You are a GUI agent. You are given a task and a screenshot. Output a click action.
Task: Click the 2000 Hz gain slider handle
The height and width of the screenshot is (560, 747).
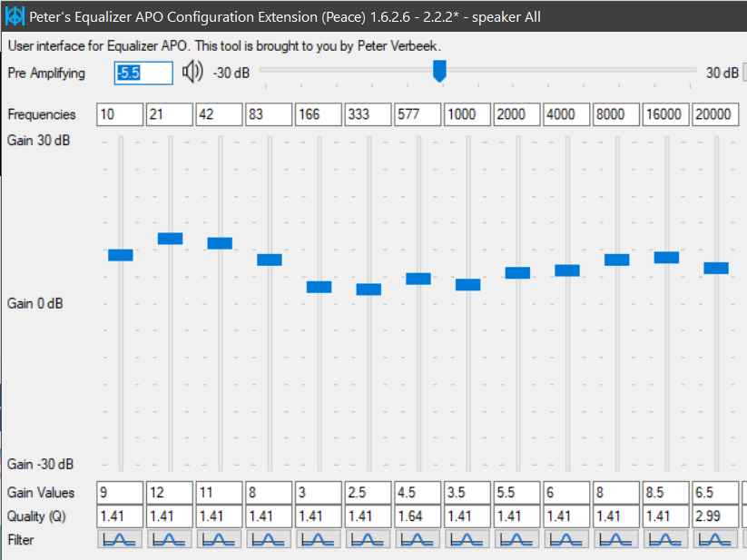[x=516, y=273]
